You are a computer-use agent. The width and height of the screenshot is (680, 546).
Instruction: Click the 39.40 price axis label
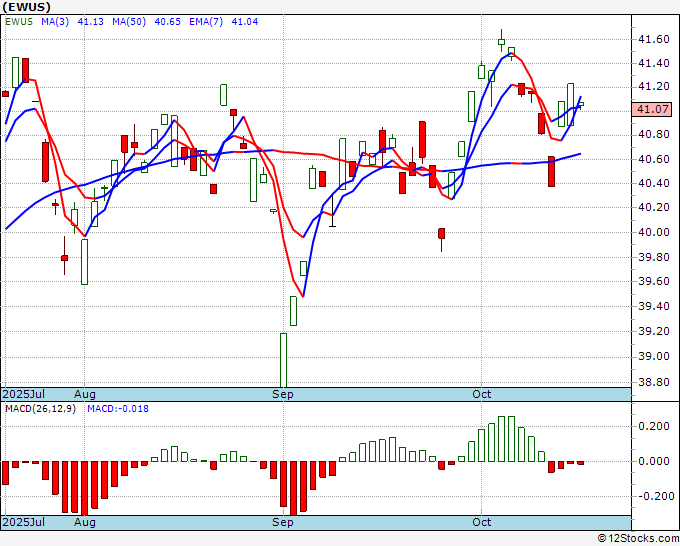click(x=654, y=306)
